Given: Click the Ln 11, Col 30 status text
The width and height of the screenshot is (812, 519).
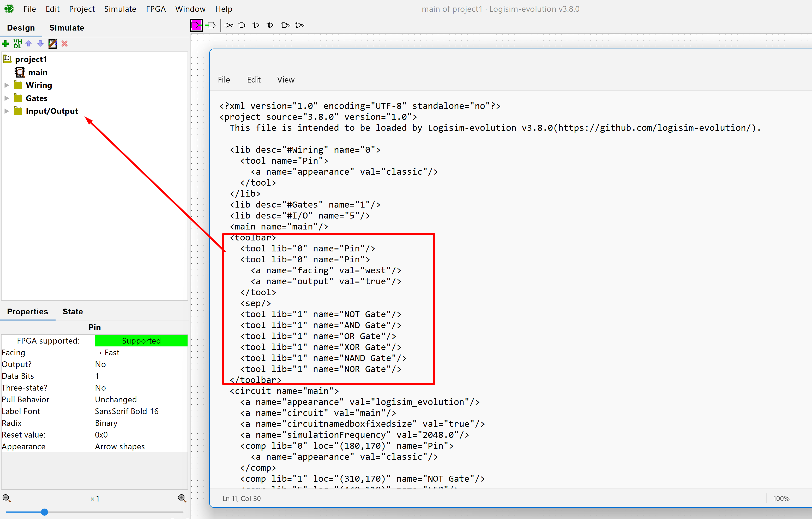Looking at the screenshot, I should pyautogui.click(x=242, y=498).
